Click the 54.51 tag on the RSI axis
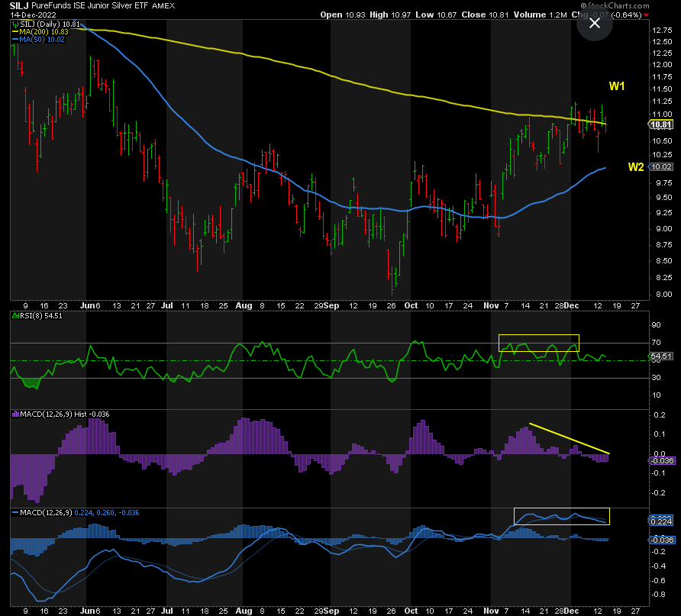The width and height of the screenshot is (681, 616). pyautogui.click(x=661, y=356)
